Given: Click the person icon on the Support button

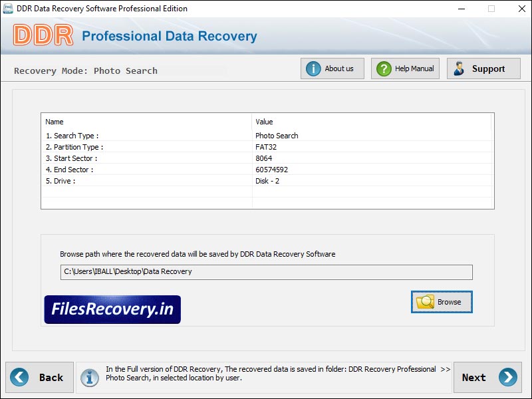Looking at the screenshot, I should pyautogui.click(x=459, y=68).
